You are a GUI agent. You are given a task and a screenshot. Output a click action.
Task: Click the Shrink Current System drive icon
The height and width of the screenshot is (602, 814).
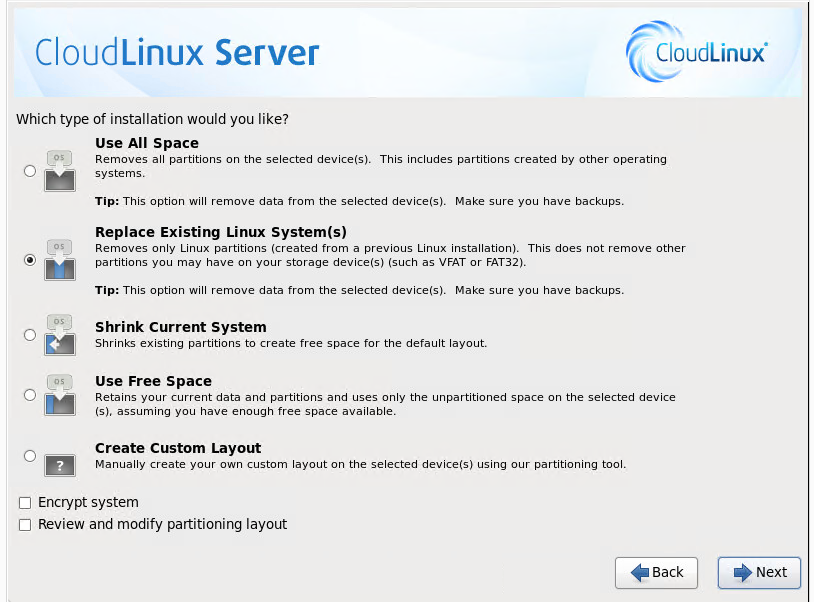coord(60,336)
